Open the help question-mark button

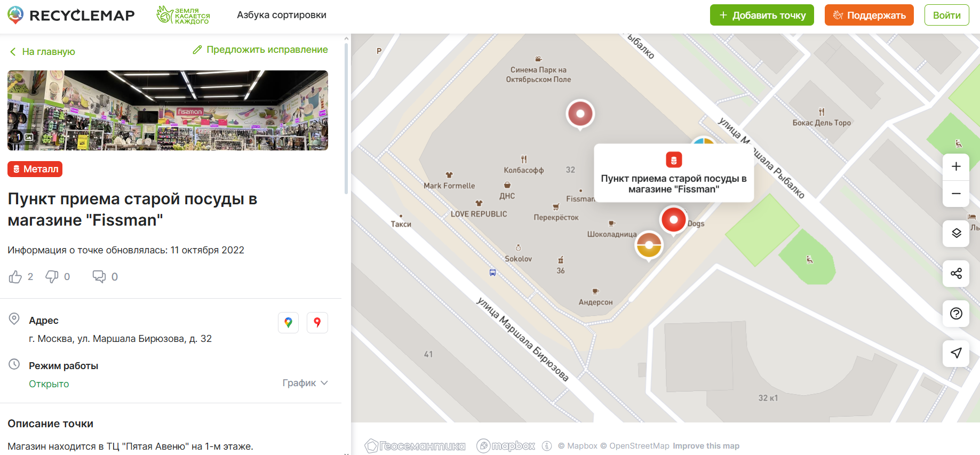click(x=956, y=314)
